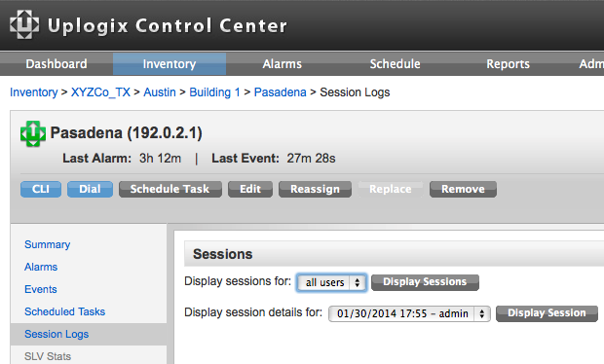604x364 pixels.
Task: Launch the CLI button
Action: (41, 190)
